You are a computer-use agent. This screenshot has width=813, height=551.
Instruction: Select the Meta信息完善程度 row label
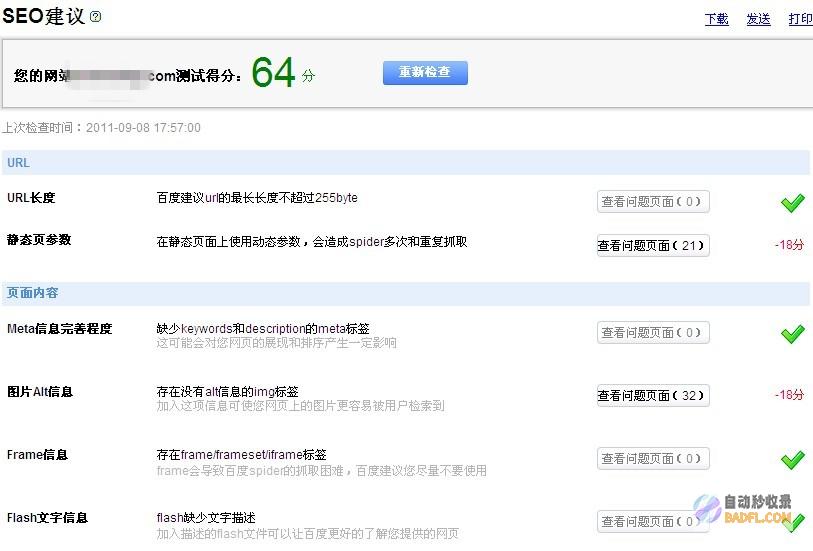pos(60,329)
